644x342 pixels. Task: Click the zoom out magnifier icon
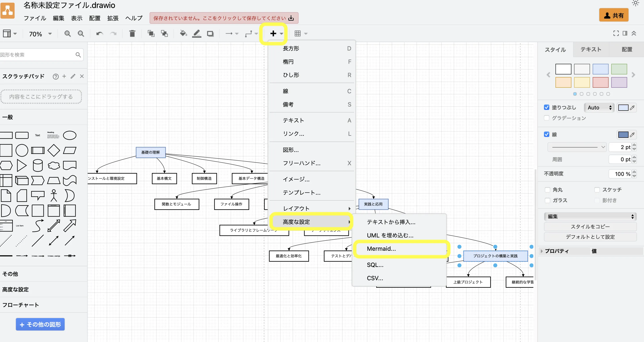(x=81, y=33)
